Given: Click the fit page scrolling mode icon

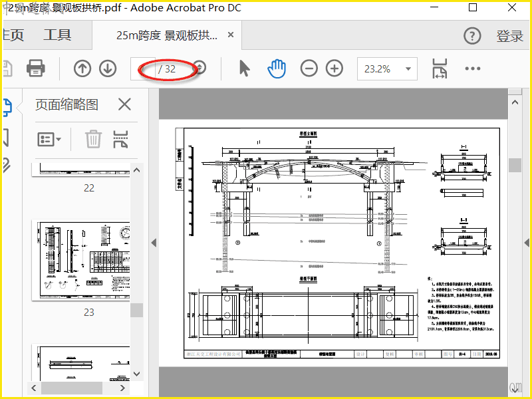Looking at the screenshot, I should 440,68.
